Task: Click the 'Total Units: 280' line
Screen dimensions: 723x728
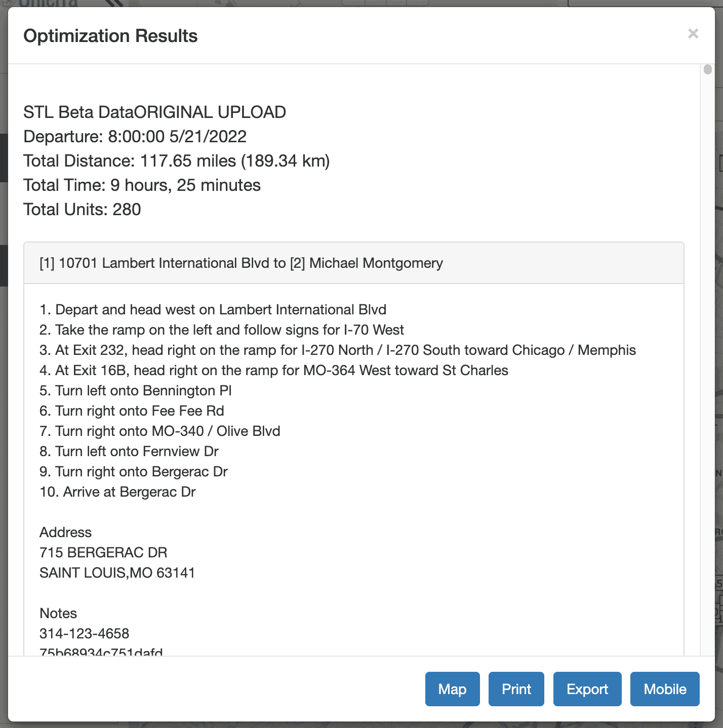Action: coord(82,209)
